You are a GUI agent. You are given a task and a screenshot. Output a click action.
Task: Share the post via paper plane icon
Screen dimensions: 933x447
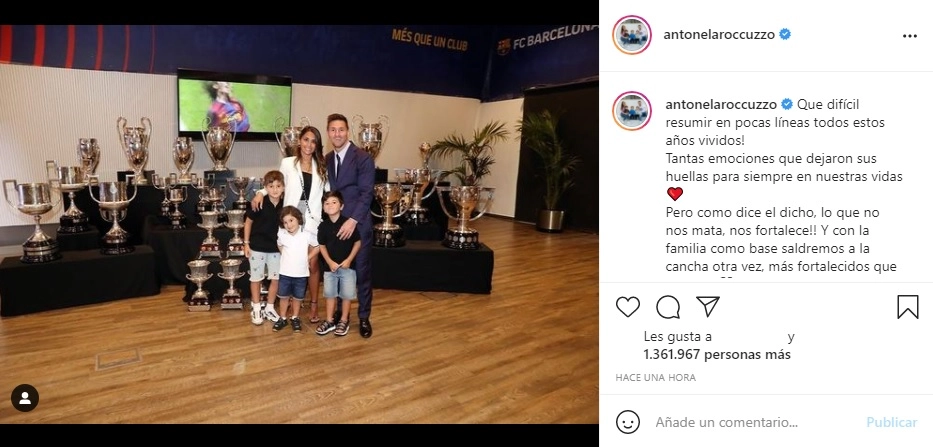[708, 307]
